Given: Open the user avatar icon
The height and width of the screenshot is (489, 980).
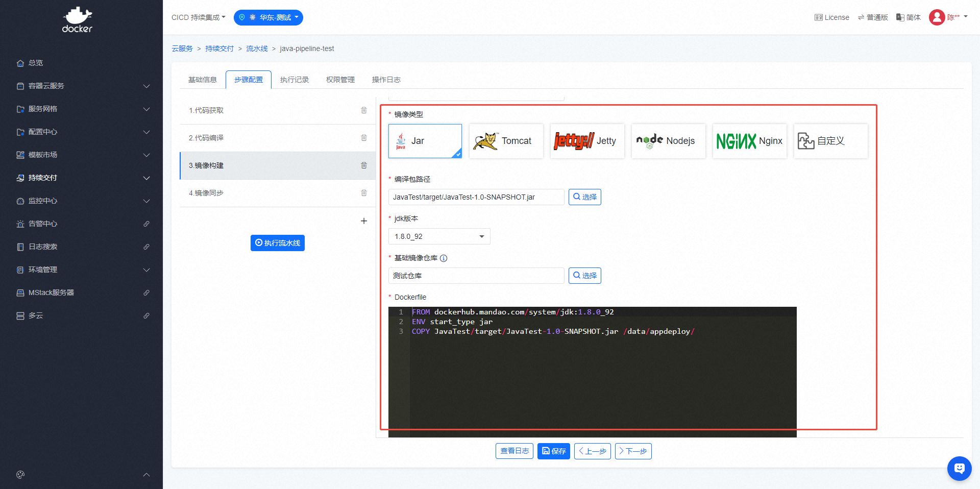Looking at the screenshot, I should click(x=937, y=17).
